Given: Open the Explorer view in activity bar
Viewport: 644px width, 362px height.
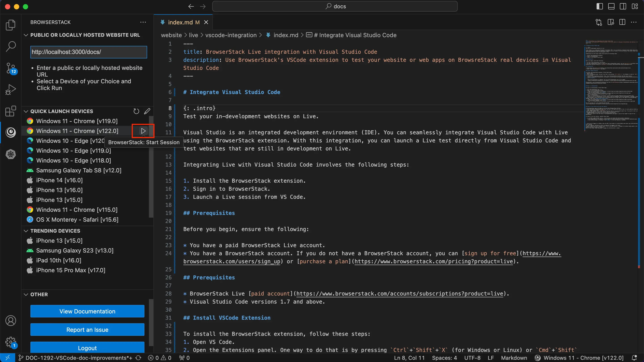Looking at the screenshot, I should pos(11,25).
